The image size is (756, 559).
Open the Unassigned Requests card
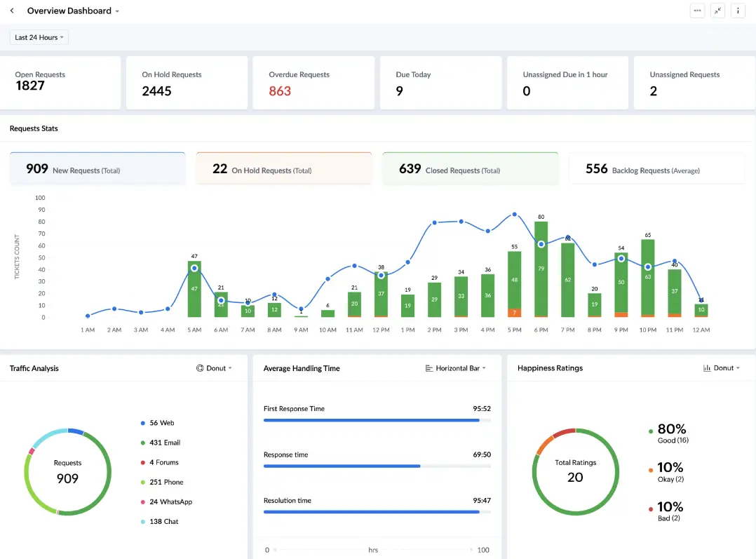pos(694,82)
